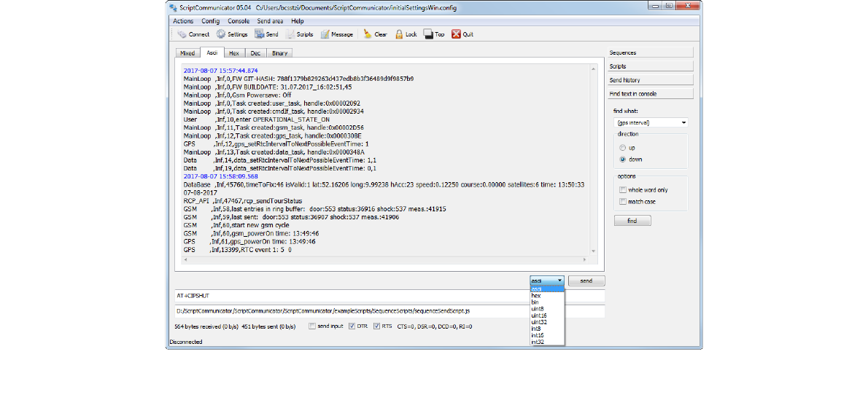Image resolution: width=868 pixels, height=408 pixels.
Task: Open the find what combo box
Action: point(651,122)
